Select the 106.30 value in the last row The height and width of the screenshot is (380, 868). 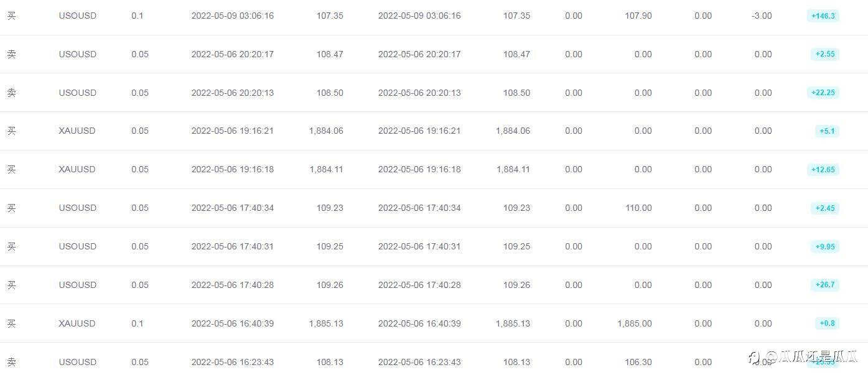pyautogui.click(x=638, y=362)
